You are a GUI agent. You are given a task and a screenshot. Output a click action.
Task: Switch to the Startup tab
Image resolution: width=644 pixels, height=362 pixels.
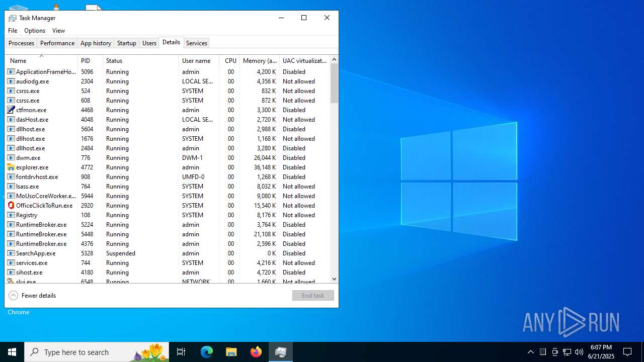click(127, 43)
